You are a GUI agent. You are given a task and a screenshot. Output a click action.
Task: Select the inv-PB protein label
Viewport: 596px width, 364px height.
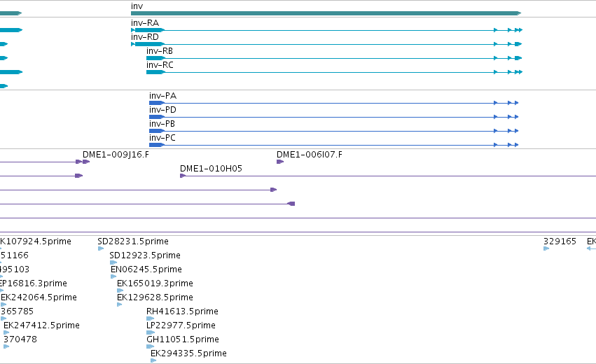pos(162,124)
